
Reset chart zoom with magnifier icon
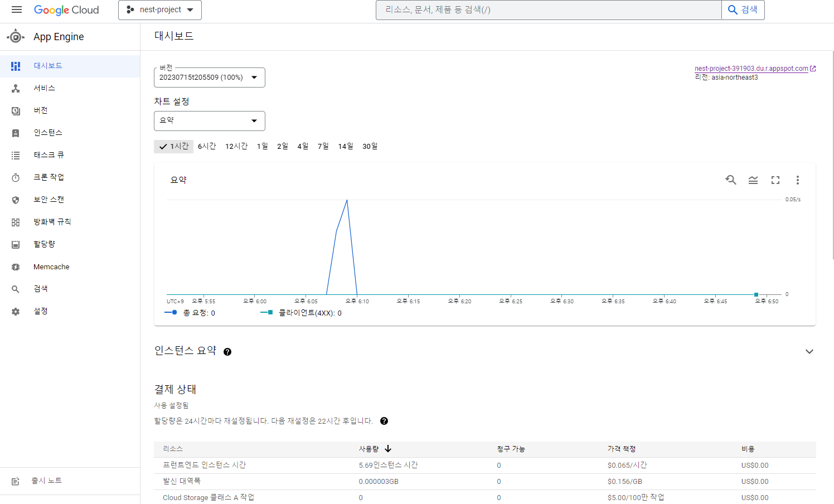coord(731,180)
